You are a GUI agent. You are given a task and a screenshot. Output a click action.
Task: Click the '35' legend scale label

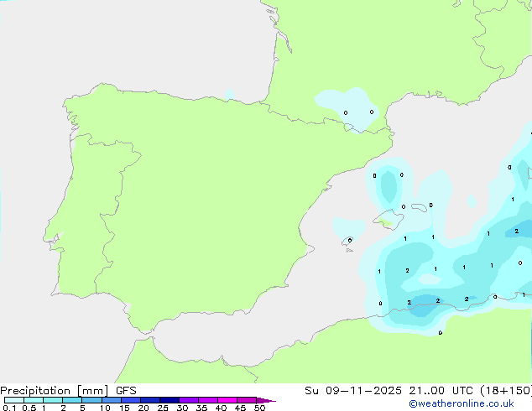pos(201,408)
